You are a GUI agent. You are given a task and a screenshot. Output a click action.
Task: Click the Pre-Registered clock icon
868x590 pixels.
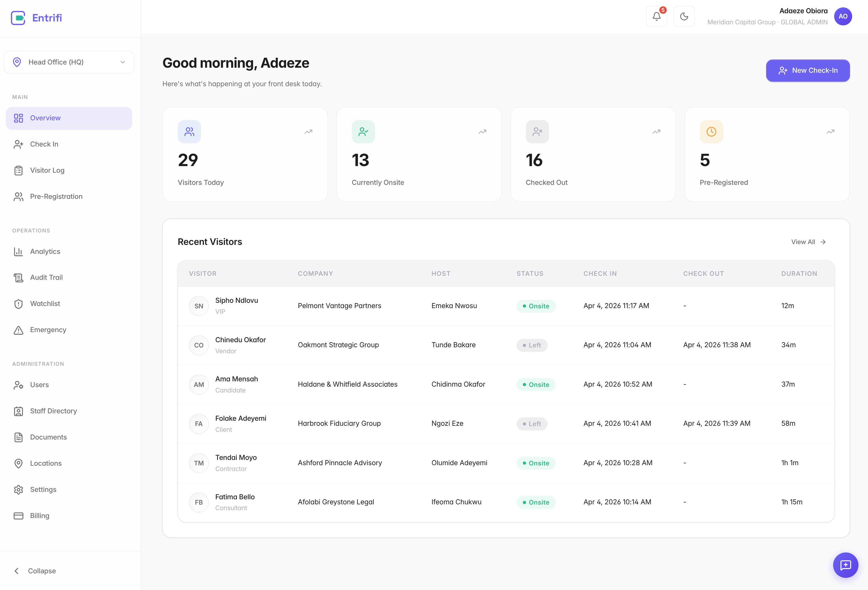(x=711, y=131)
